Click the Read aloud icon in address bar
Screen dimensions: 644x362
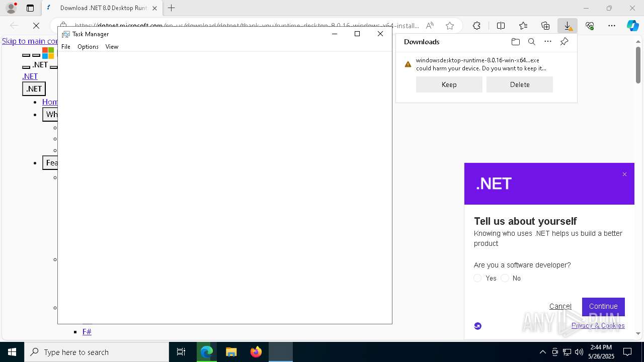point(430,26)
